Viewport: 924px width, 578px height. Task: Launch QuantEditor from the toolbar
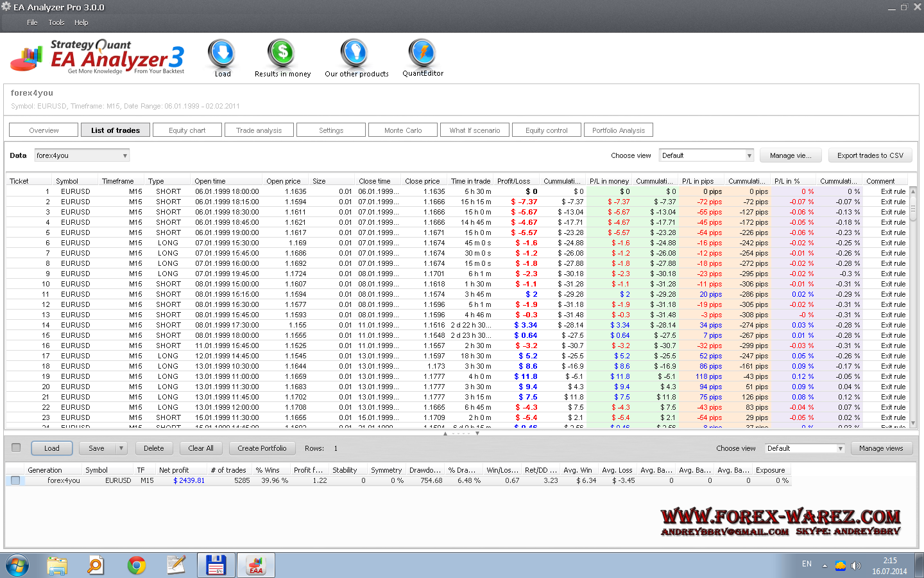pyautogui.click(x=422, y=54)
